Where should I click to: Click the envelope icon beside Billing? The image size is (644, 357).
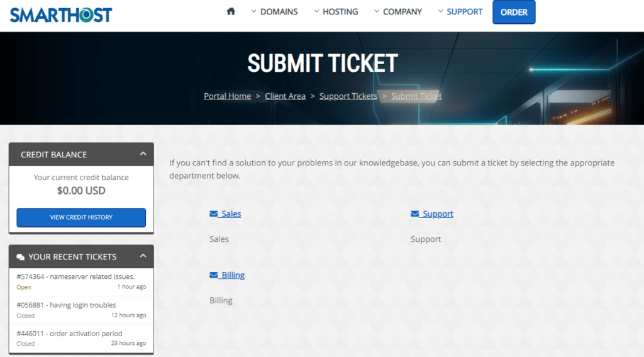click(x=213, y=275)
